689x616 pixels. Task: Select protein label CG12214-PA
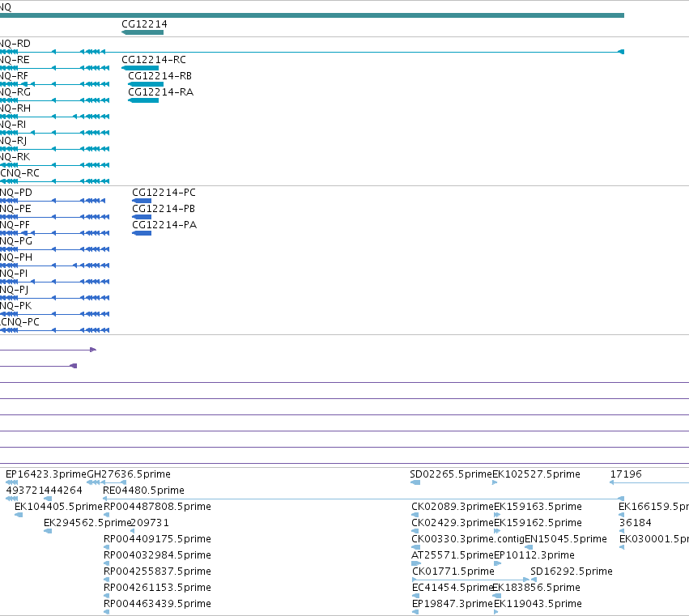pos(164,225)
